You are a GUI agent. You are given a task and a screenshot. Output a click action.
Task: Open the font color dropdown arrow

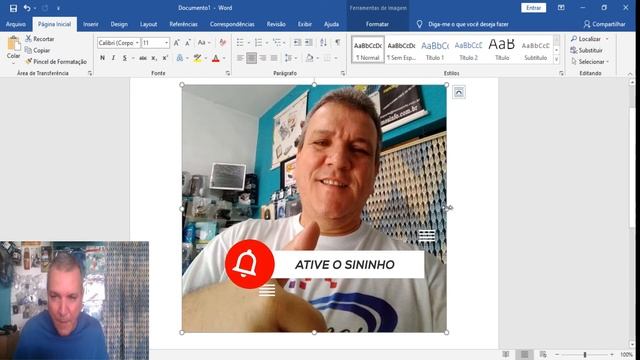[224, 58]
